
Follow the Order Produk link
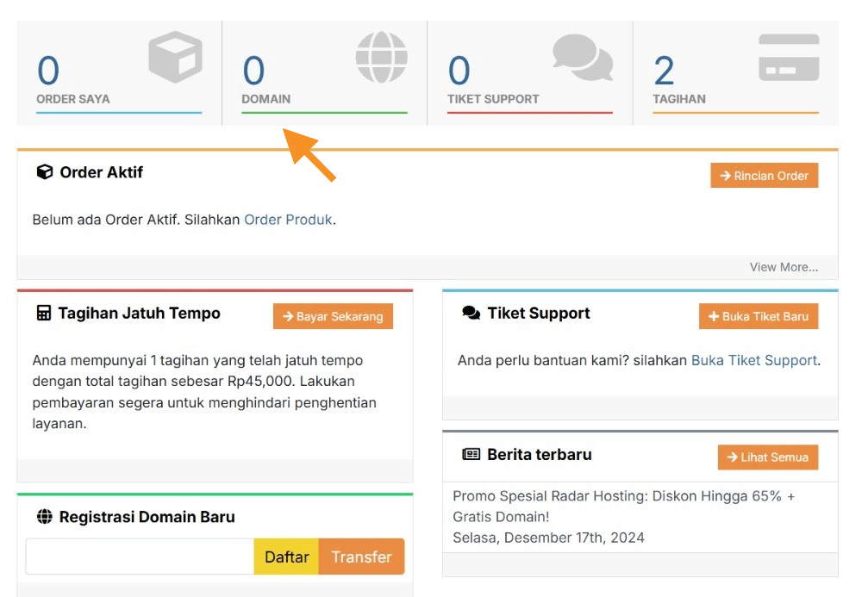click(x=288, y=220)
